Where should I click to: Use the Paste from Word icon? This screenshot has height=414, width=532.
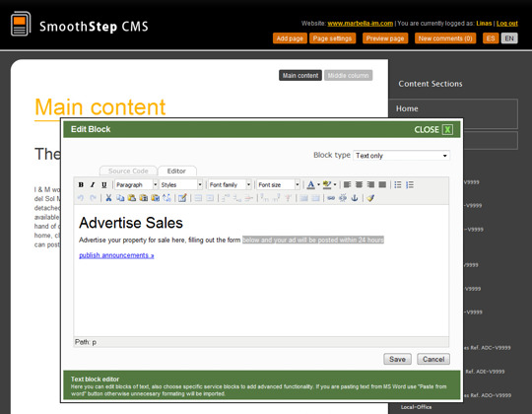pos(155,198)
